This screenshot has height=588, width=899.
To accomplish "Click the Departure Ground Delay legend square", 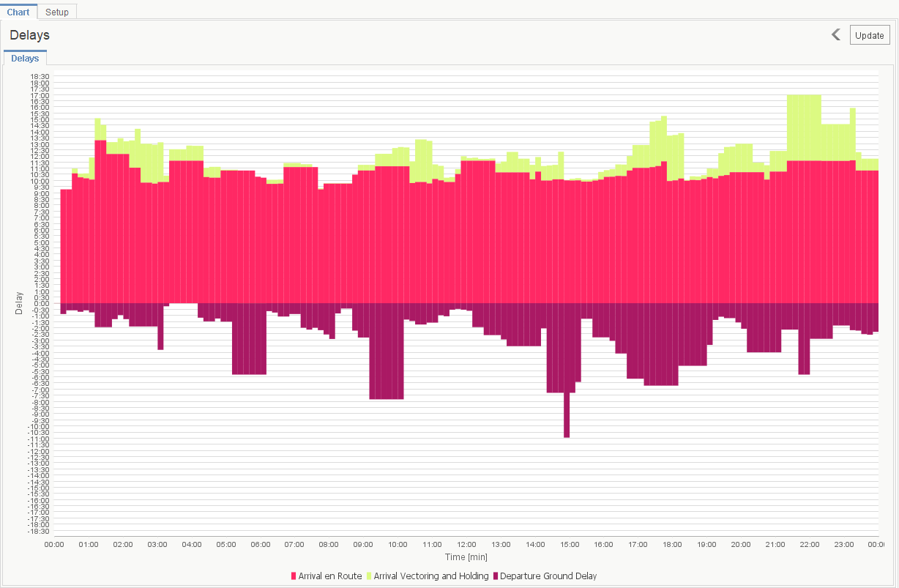I will pos(496,576).
